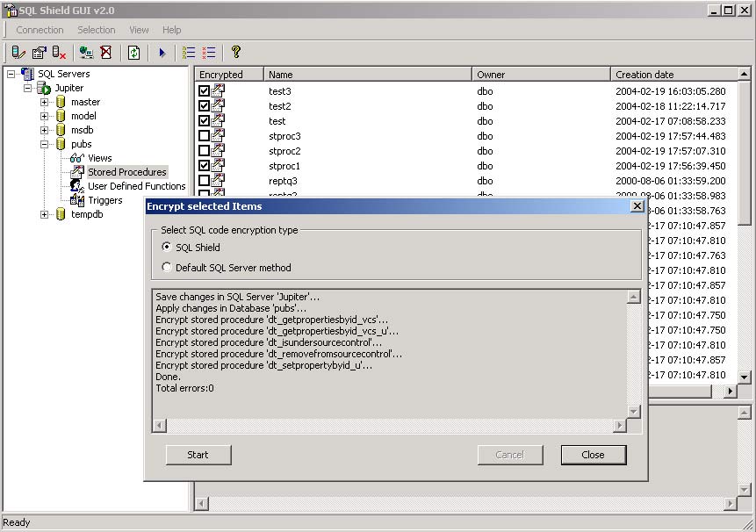Collapse the pubs database node
The height and width of the screenshot is (532, 756).
pyautogui.click(x=45, y=144)
